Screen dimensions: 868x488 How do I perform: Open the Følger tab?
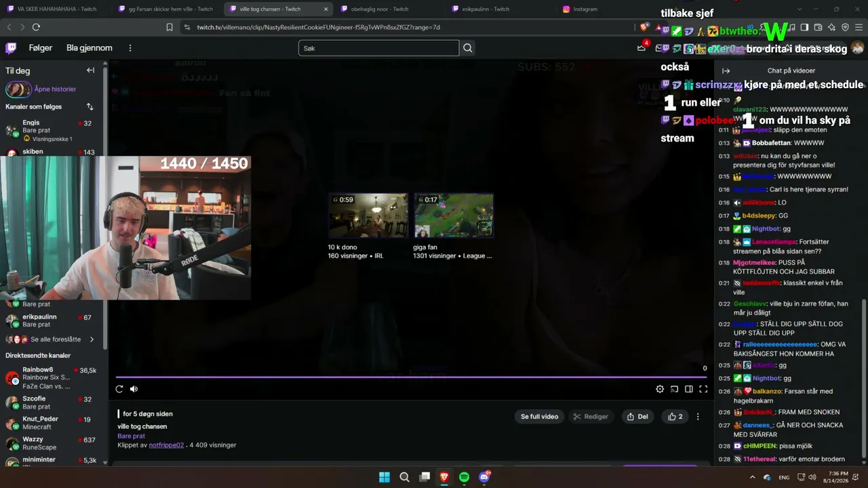pyautogui.click(x=41, y=48)
